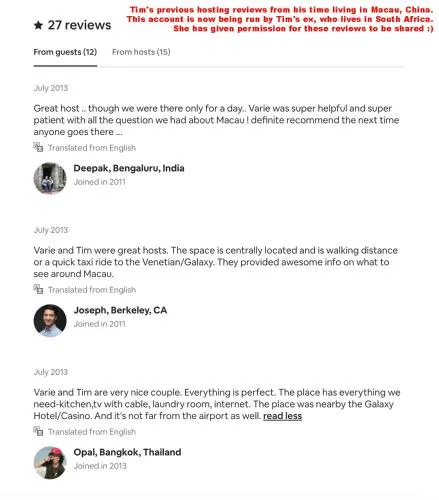Select the From guests (12) tab

pyautogui.click(x=65, y=52)
